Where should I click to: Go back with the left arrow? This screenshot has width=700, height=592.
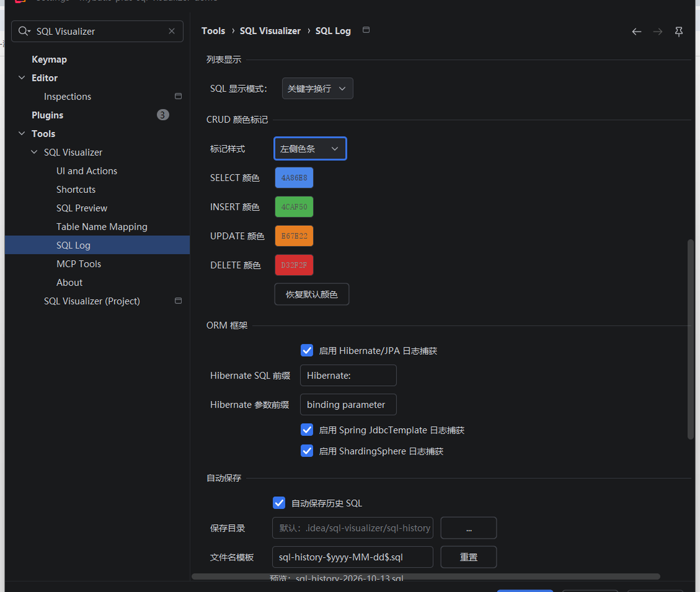(x=637, y=32)
